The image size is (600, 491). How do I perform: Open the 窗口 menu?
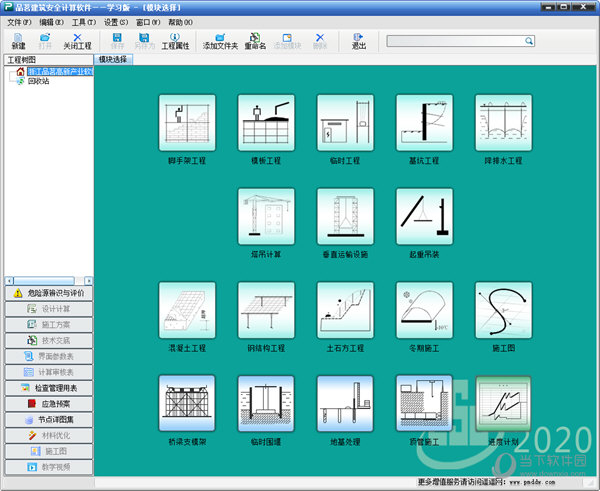pos(148,22)
